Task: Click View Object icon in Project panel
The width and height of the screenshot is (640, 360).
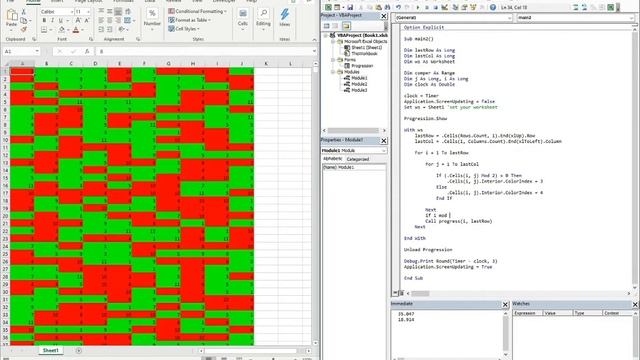Action: [336, 26]
